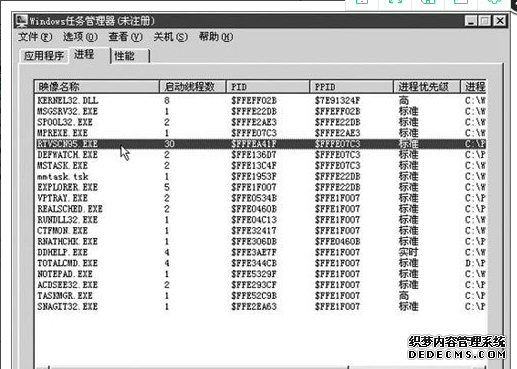The image size is (517, 369).
Task: Switch to the 应用程序 tab
Action: point(44,56)
